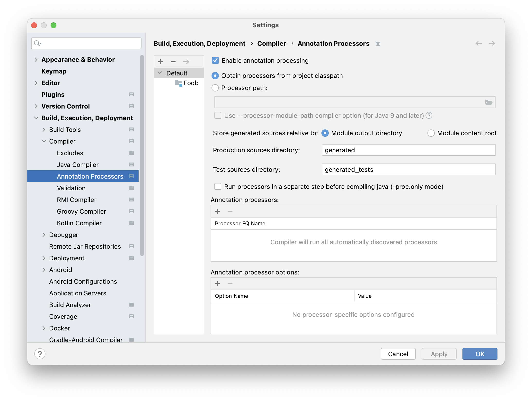Collapse Build, Execution, Deployment section
The width and height of the screenshot is (532, 401).
tap(36, 118)
